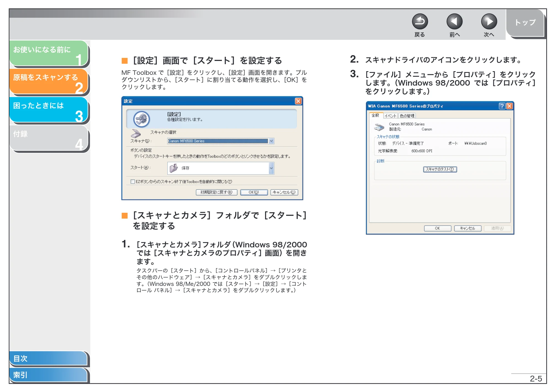
Task: Click the "¥¥.¥Usbscan0" port value
Action: pos(475,143)
